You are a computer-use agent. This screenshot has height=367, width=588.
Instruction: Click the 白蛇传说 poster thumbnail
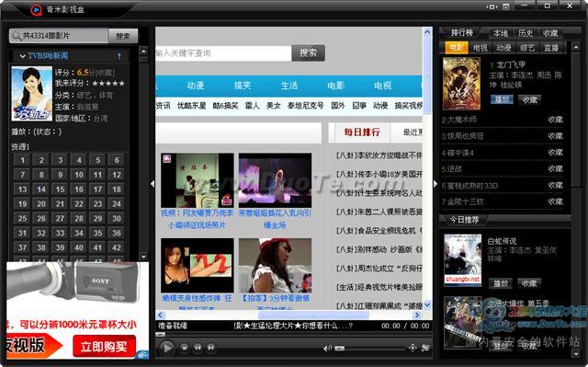coord(462,260)
